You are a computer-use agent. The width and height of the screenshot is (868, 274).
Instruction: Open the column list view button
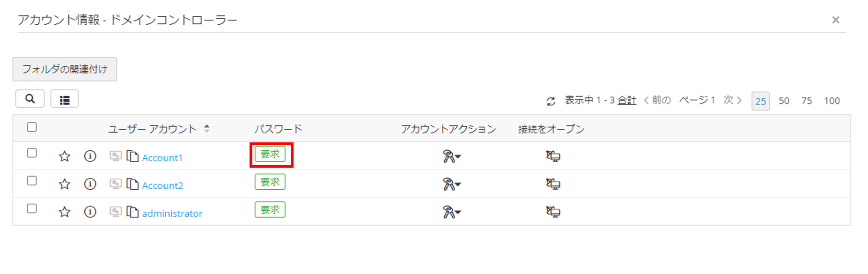[x=65, y=99]
